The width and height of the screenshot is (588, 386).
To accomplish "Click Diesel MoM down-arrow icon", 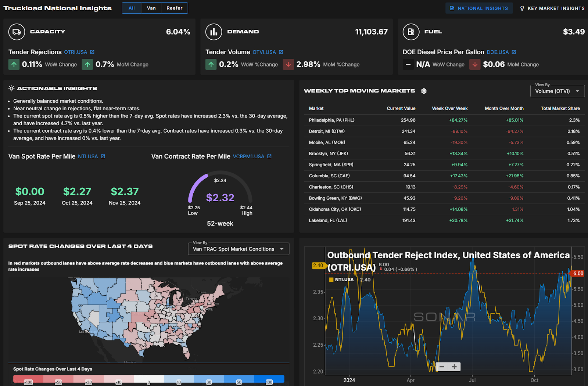I will click(475, 65).
